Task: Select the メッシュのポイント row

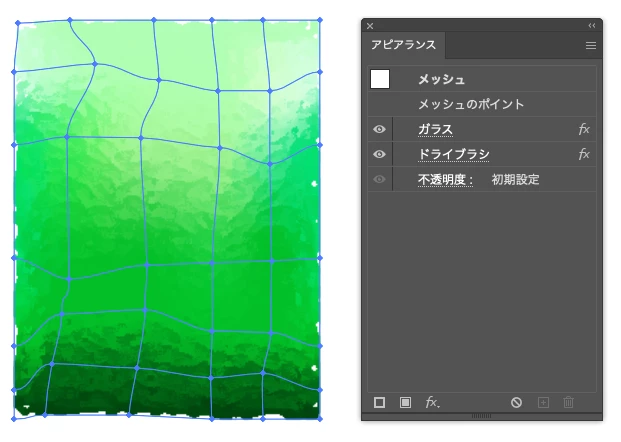Action: 482,104
